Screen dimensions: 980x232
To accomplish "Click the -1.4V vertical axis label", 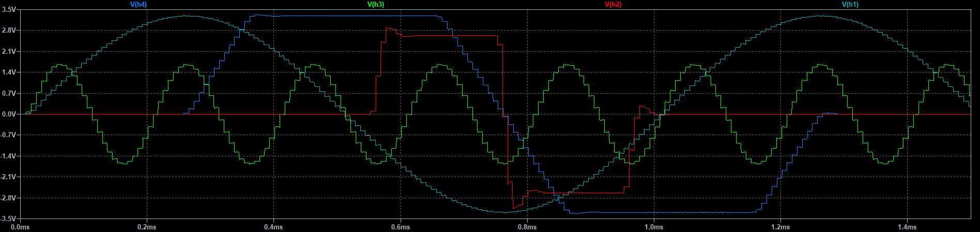I will pos(8,156).
